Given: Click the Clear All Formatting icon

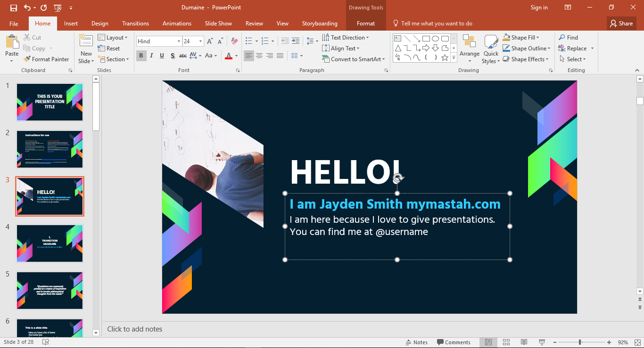Looking at the screenshot, I should click(x=235, y=41).
